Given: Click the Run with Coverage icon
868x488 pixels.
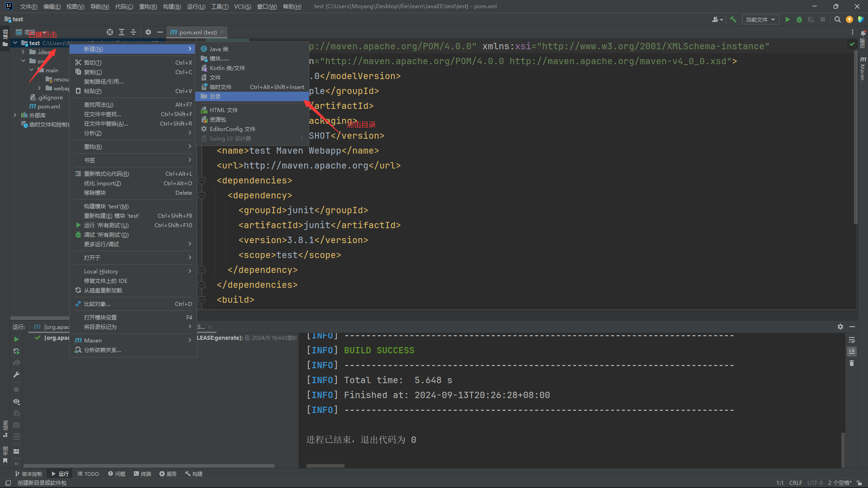Looking at the screenshot, I should [x=811, y=19].
